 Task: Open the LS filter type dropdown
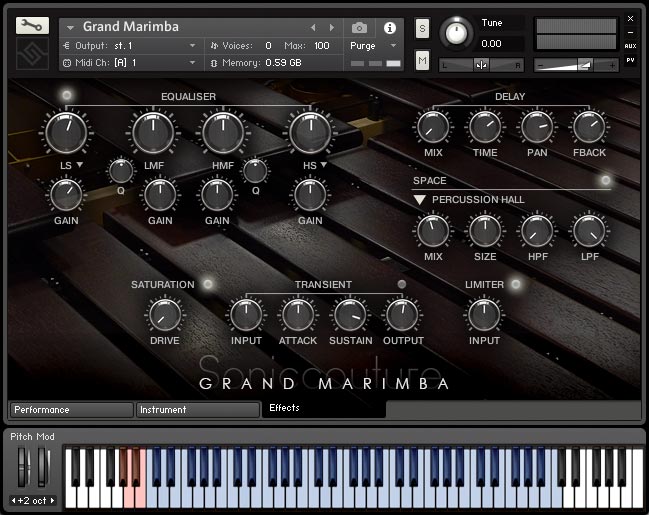(x=80, y=165)
